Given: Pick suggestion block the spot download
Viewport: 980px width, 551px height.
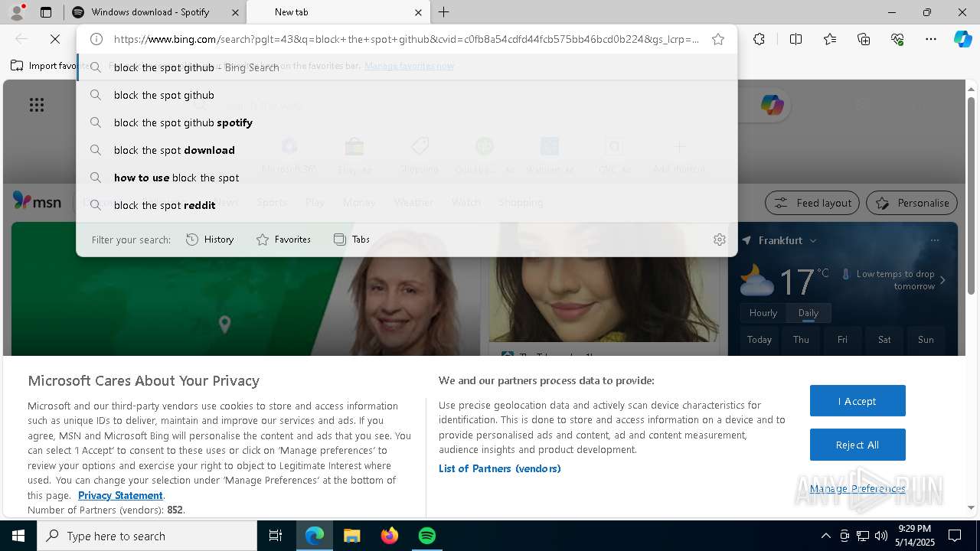Looking at the screenshot, I should [407, 150].
